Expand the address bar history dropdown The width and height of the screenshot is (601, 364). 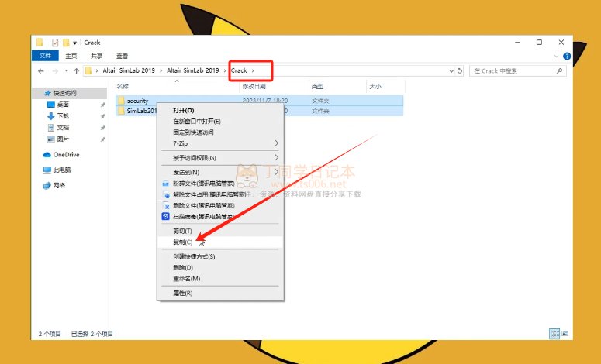(x=451, y=70)
